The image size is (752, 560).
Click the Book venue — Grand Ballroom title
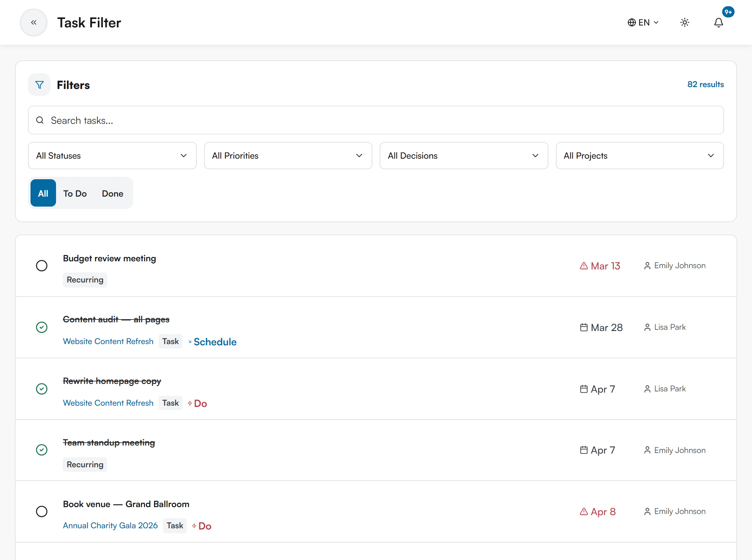tap(126, 504)
